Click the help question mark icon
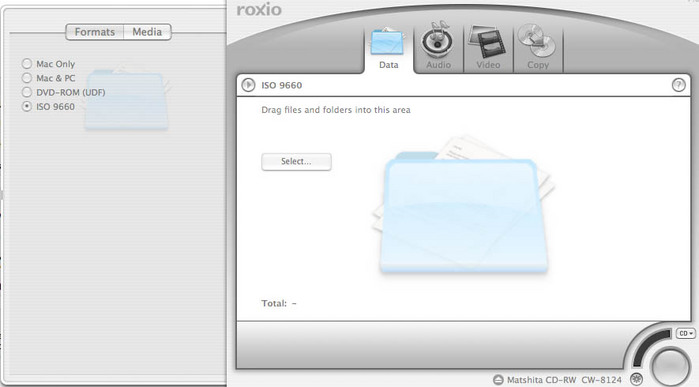Viewport: 699px width, 387px height. coord(678,85)
